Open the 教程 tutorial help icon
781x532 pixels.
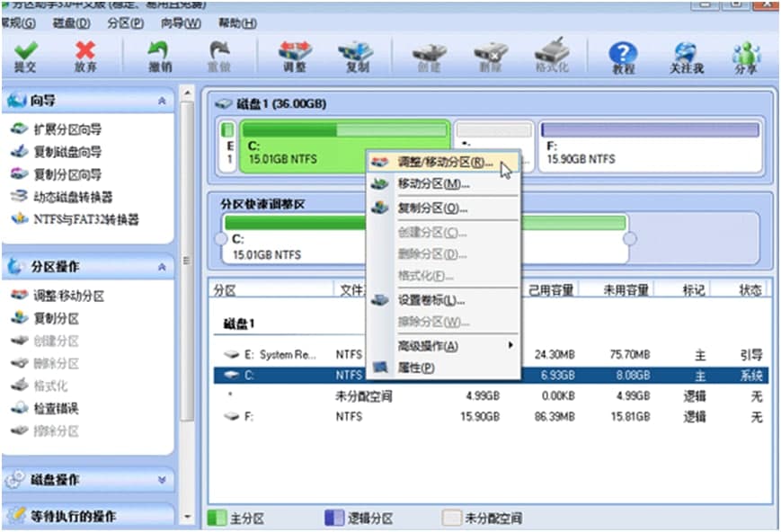623,58
